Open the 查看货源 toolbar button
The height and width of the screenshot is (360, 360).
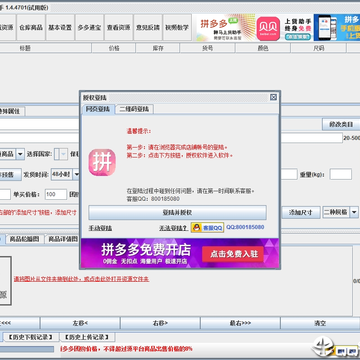tap(119, 28)
